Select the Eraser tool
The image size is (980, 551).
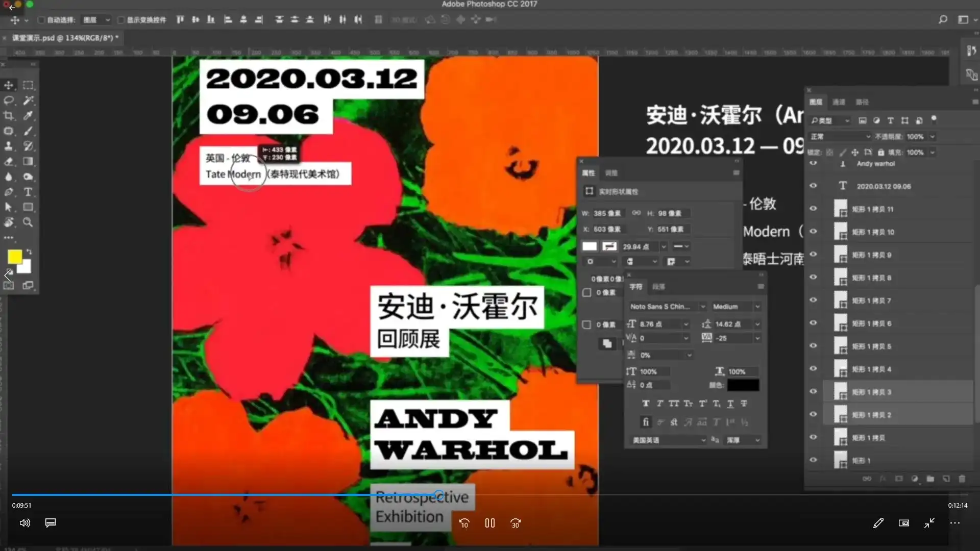coord(9,161)
